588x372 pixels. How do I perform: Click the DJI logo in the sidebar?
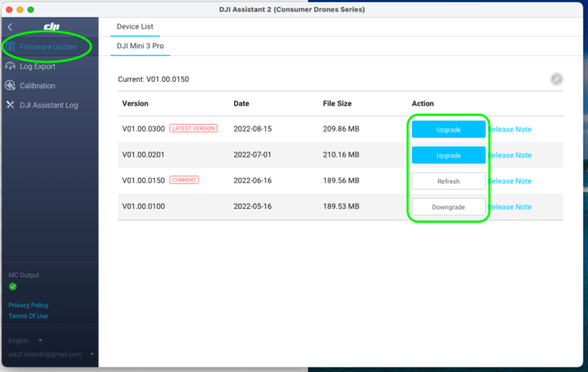pos(52,26)
